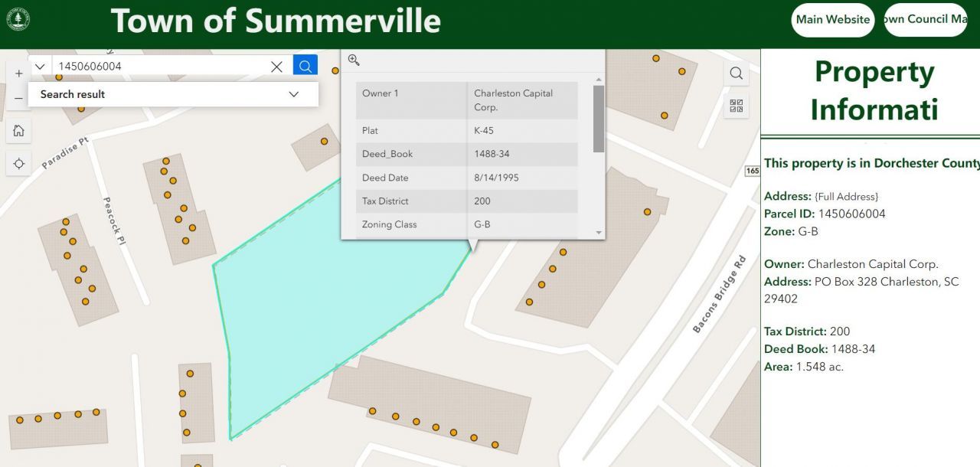Click the zoom out minus button

pos(18,99)
